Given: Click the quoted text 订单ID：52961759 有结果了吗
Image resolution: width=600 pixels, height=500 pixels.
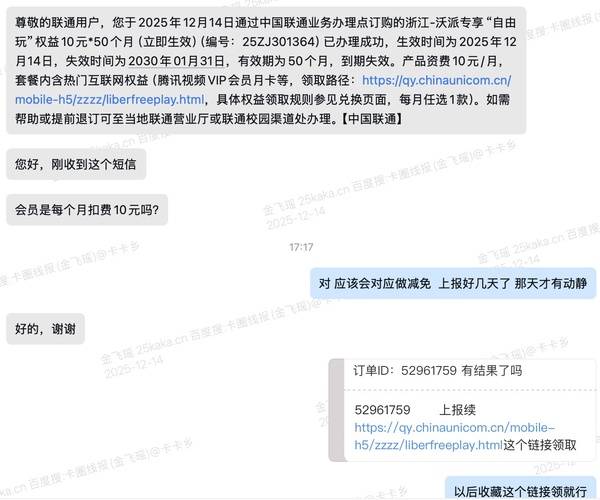Looking at the screenshot, I should [x=437, y=370].
